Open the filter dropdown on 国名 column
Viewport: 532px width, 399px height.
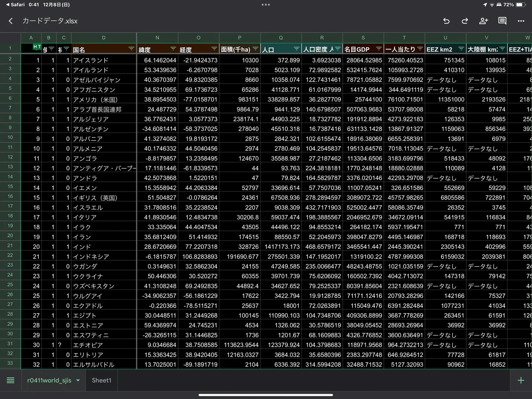tap(131, 48)
